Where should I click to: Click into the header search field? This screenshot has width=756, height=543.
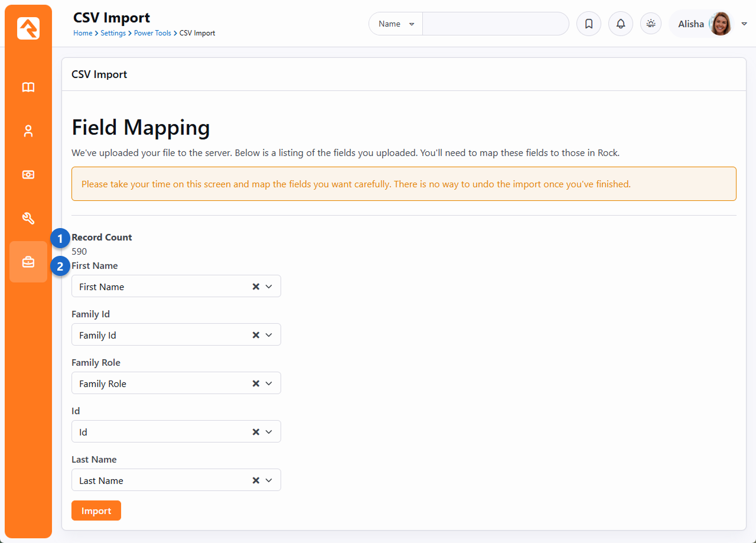click(x=495, y=24)
